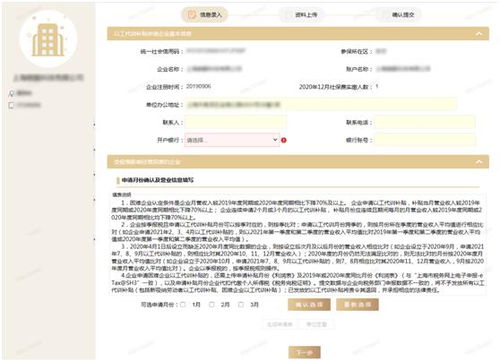Focus the 单位办公地址 address field
Screen dimensions: 500x362
(x=320, y=105)
